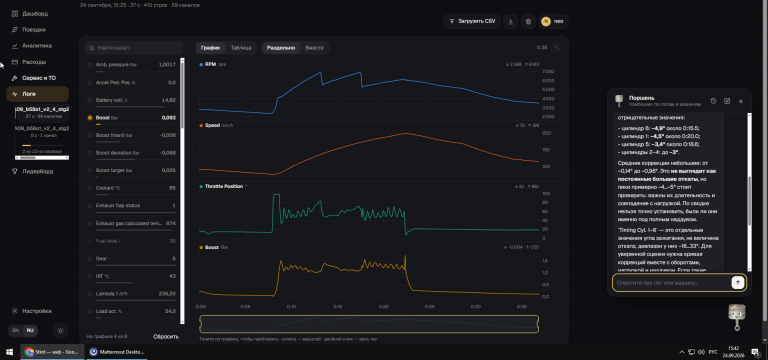Focus the Спросите про лог input
768x360 pixels.
tap(672, 283)
